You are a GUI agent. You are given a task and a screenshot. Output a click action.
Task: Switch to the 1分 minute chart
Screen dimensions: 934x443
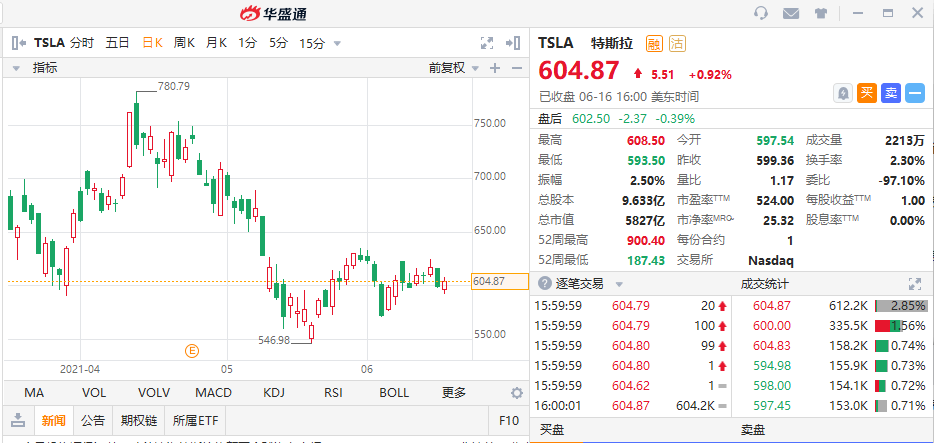(247, 43)
